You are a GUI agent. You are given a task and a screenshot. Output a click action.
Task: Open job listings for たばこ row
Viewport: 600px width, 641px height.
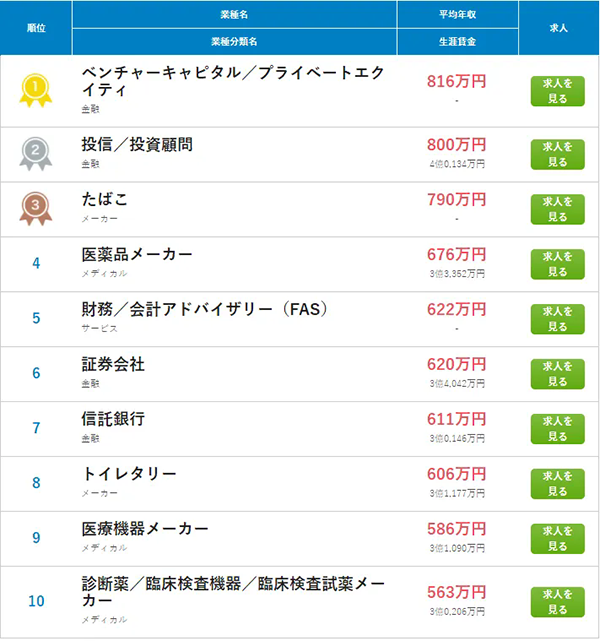point(557,209)
